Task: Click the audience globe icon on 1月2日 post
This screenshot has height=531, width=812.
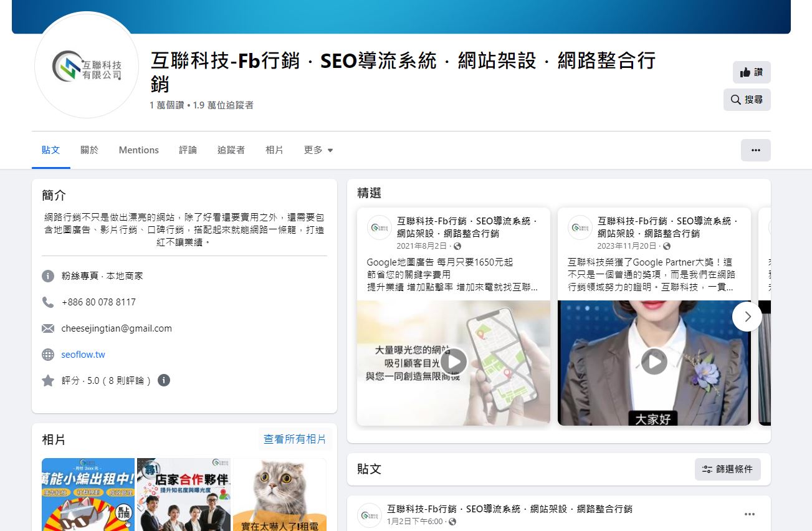Action: pos(453,522)
